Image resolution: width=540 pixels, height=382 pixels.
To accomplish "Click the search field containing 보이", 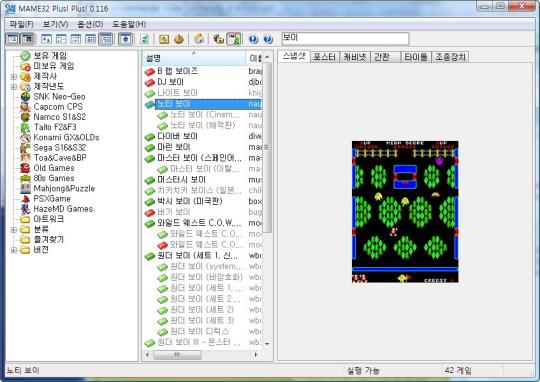I will point(345,39).
